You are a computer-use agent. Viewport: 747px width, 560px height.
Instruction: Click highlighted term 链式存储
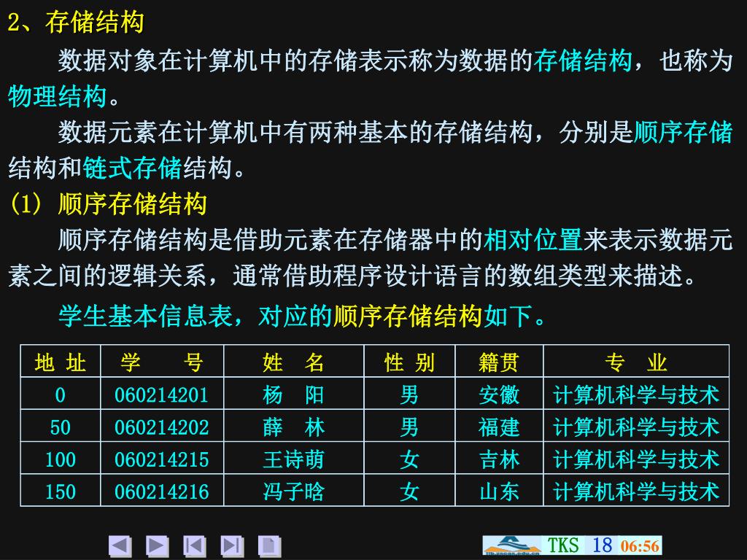coord(133,168)
